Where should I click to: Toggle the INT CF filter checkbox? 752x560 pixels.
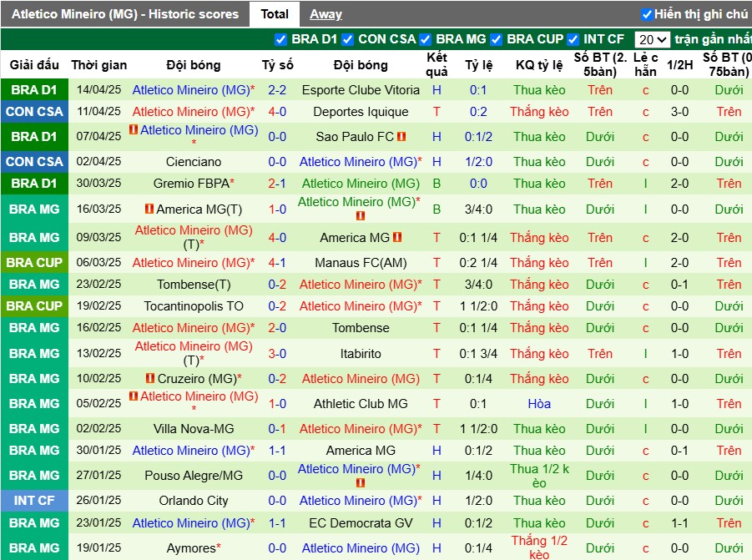tap(573, 39)
